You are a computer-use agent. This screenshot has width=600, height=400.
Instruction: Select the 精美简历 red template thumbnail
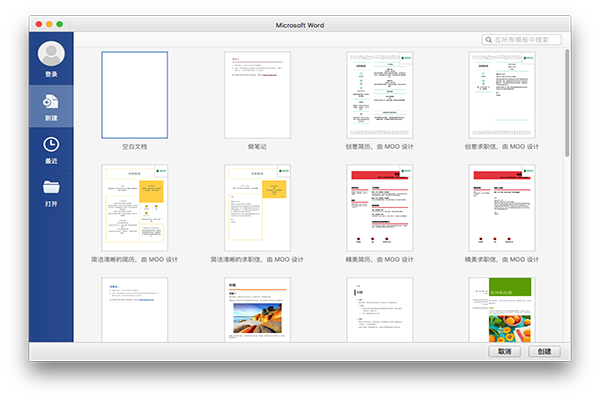coord(380,208)
